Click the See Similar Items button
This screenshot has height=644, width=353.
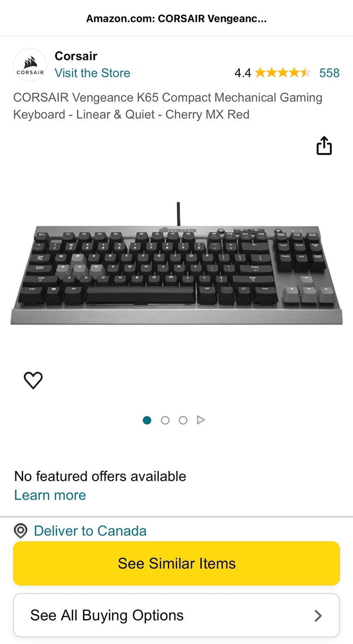[176, 563]
